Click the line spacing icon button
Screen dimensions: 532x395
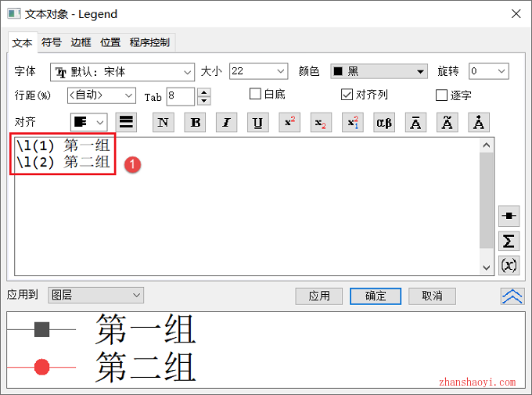pyautogui.click(x=126, y=122)
